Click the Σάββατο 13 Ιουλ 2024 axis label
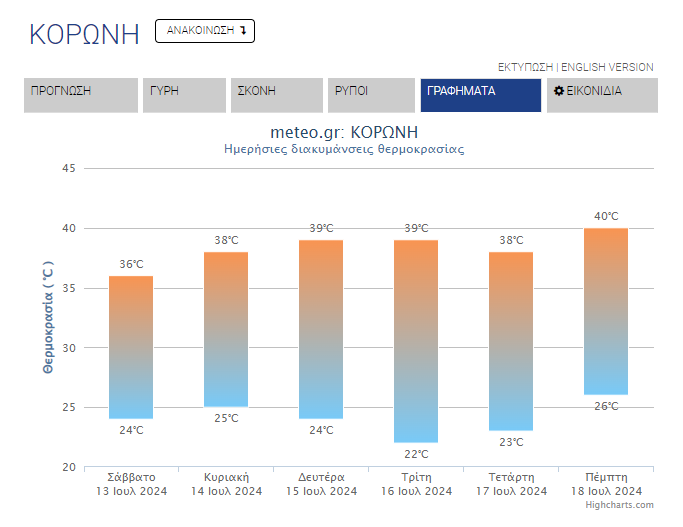 point(131,484)
